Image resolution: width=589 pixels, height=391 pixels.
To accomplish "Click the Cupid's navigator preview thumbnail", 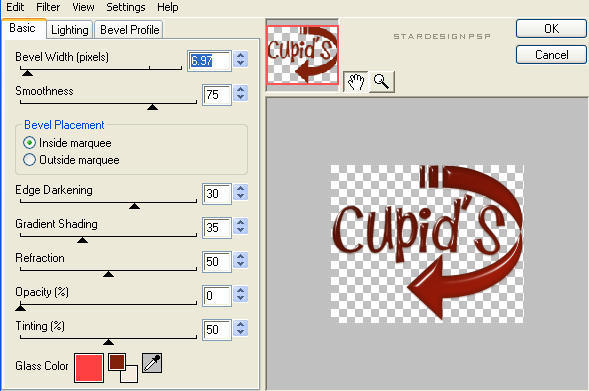I will tap(302, 54).
